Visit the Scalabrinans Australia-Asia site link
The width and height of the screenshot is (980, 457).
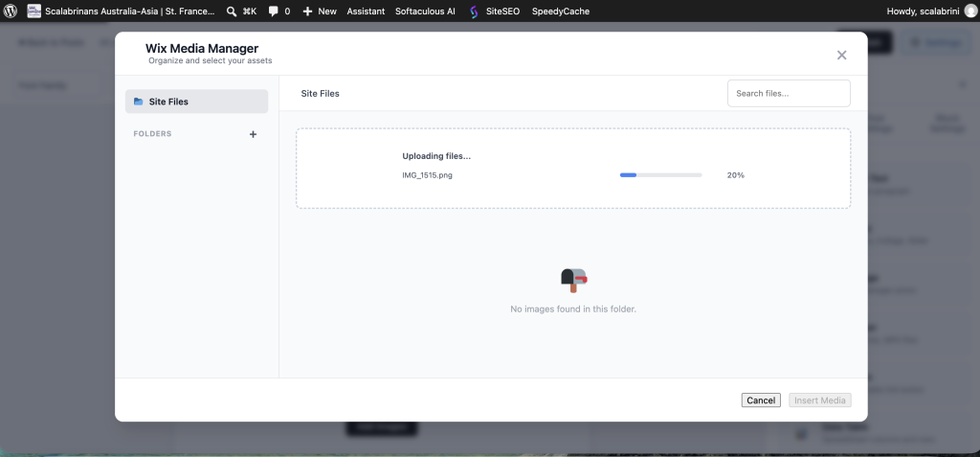click(130, 11)
